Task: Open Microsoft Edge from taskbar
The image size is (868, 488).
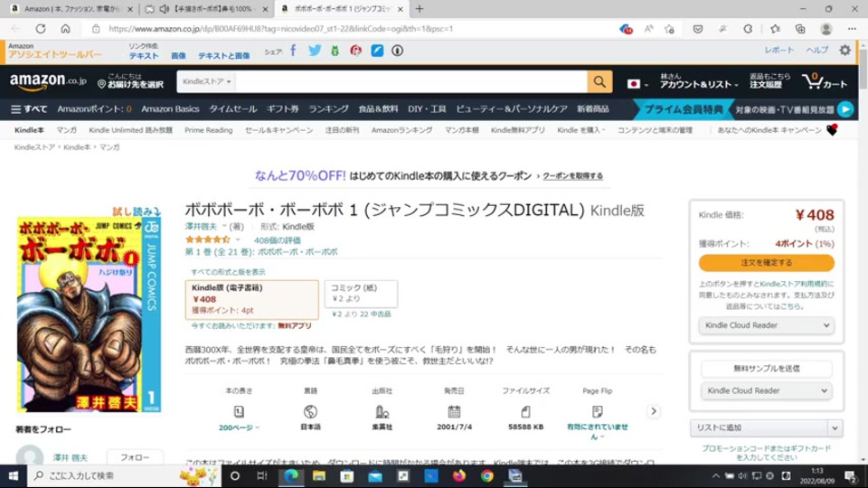Action: (x=291, y=476)
